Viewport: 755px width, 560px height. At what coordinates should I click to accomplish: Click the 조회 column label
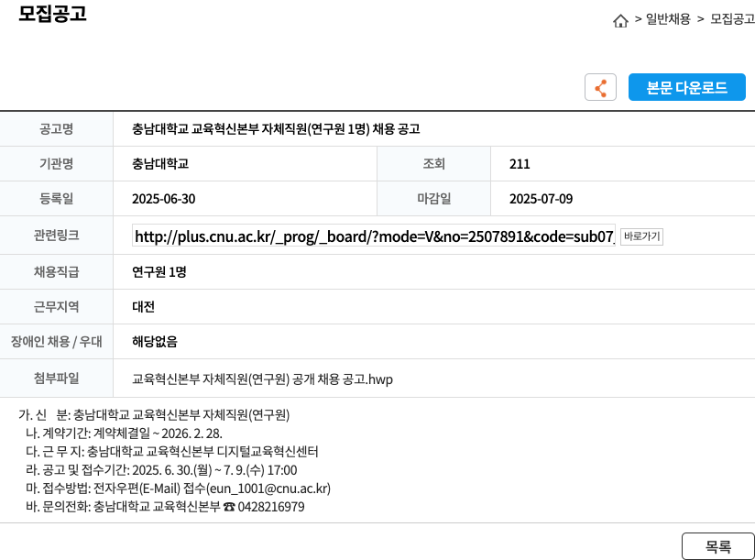(x=433, y=164)
